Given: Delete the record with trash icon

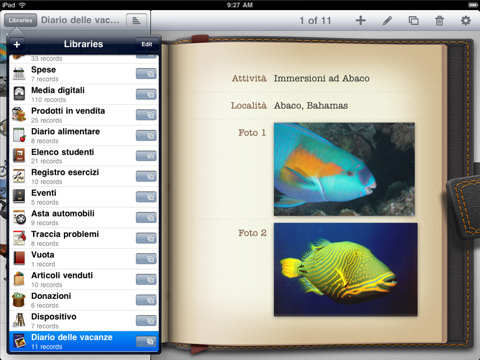Looking at the screenshot, I should coord(440,21).
